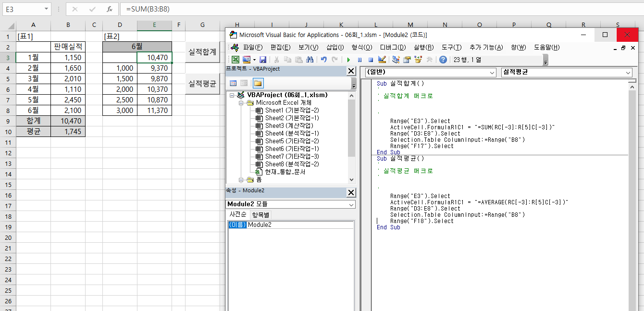The width and height of the screenshot is (644, 311).
Task: Open the Project Explorer toolbar icon
Action: (396, 60)
